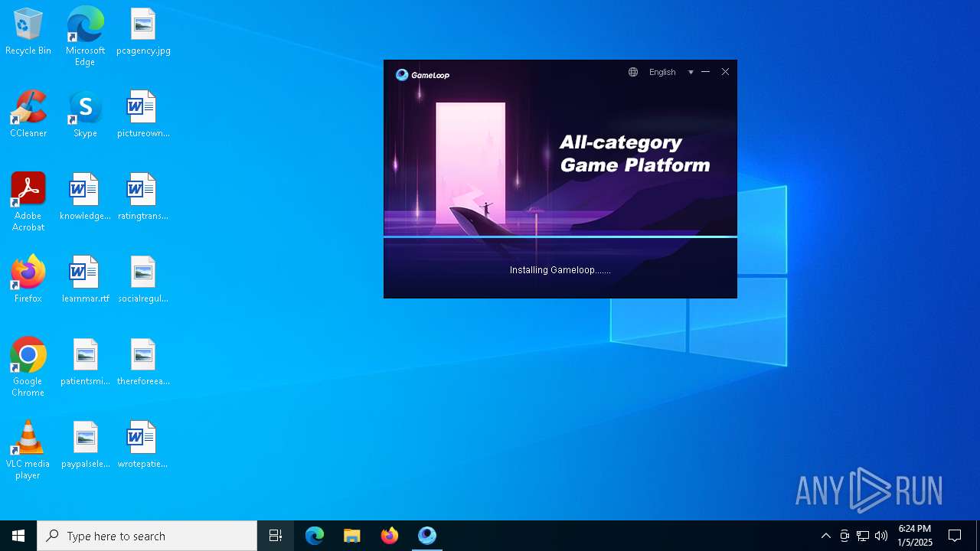Viewport: 980px width, 551px height.
Task: Open the volume tray icon
Action: 881,536
